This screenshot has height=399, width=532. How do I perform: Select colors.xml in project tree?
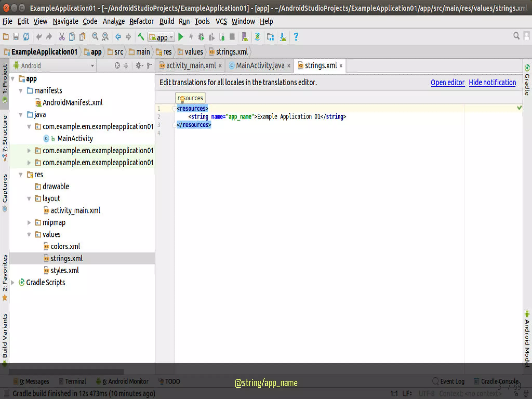coord(62,247)
